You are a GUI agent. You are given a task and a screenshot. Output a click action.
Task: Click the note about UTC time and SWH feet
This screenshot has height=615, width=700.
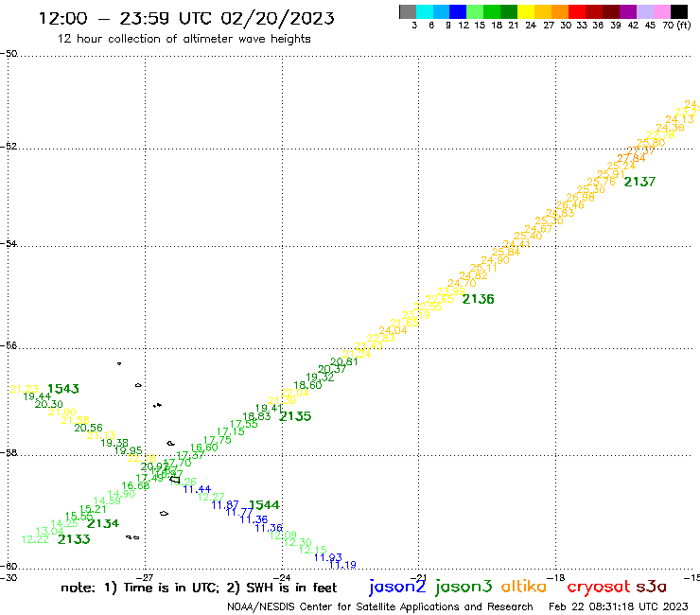coord(199,588)
